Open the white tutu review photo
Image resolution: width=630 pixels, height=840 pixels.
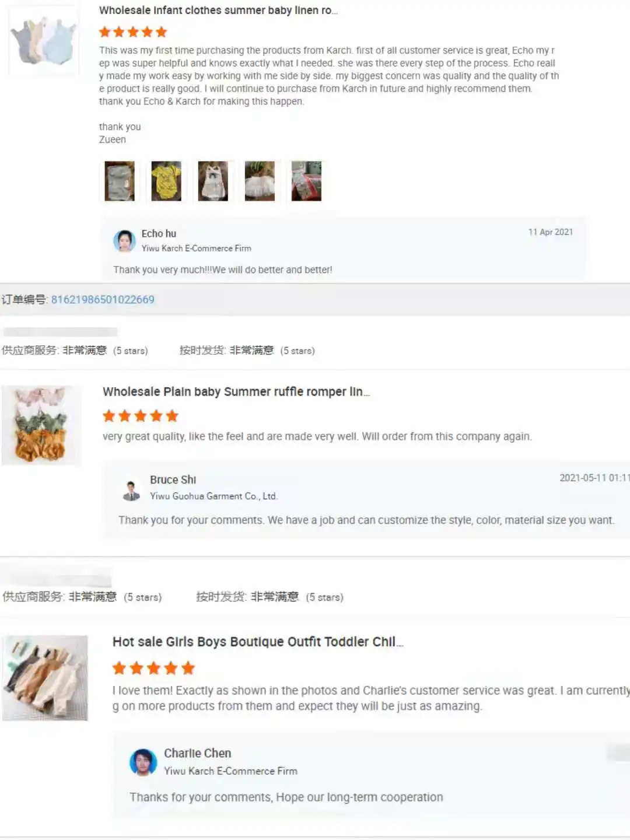pos(260,181)
